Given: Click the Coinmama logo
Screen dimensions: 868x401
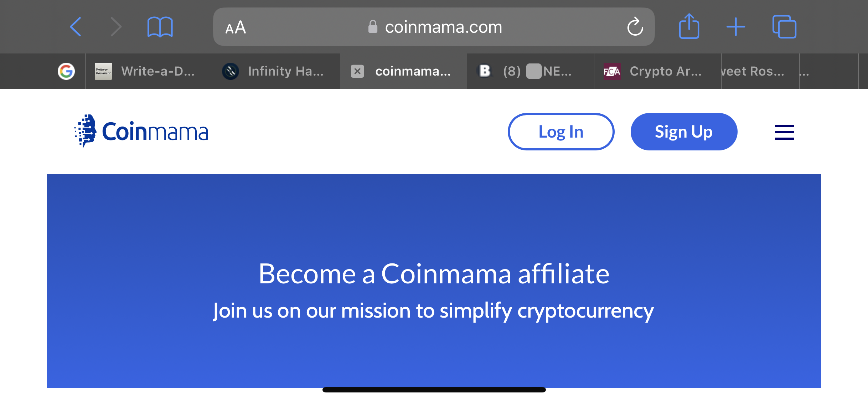Looking at the screenshot, I should point(141,132).
